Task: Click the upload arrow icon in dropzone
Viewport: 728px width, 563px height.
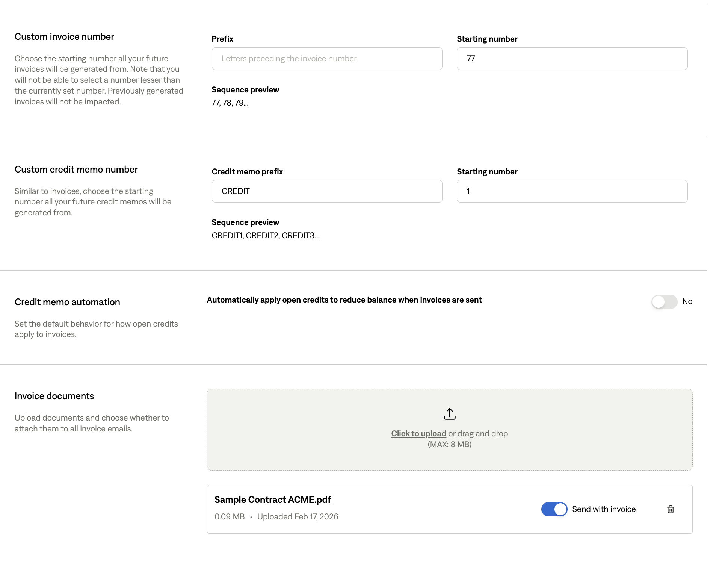Action: 449,414
